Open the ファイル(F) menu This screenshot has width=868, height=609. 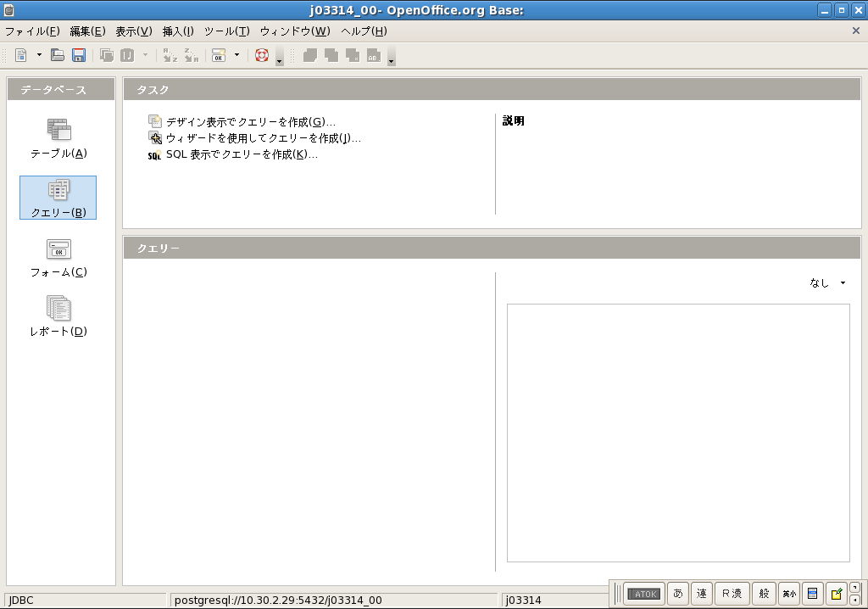[32, 31]
